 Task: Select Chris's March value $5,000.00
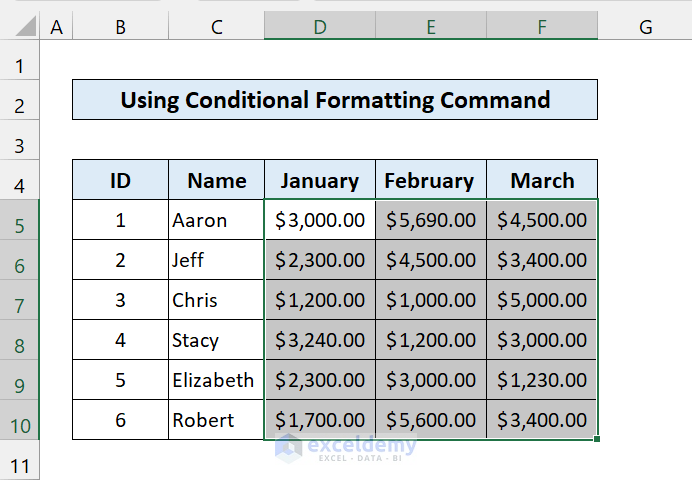click(x=542, y=300)
